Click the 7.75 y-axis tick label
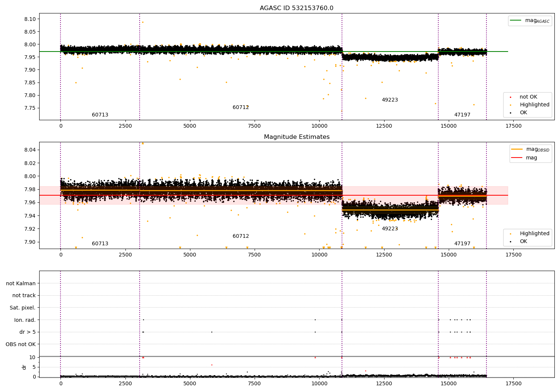Image resolution: width=560 pixels, height=392 pixels. click(30, 108)
